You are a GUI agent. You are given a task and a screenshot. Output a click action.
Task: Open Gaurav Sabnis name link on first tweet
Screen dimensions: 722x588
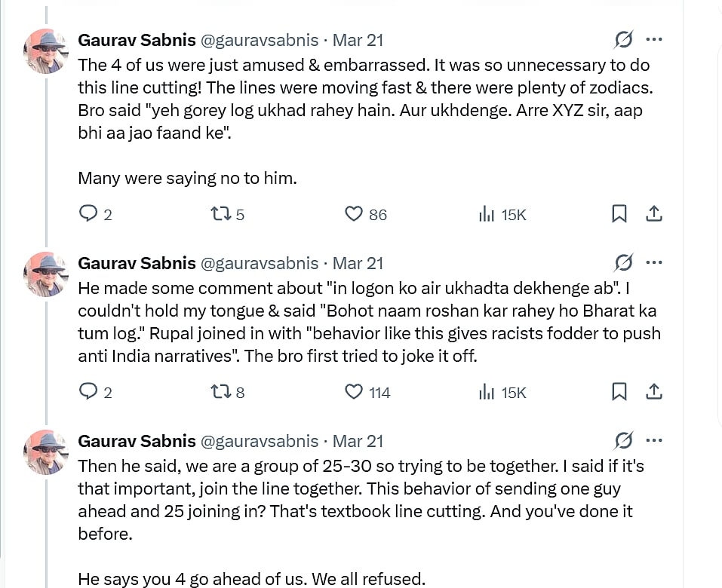click(137, 40)
